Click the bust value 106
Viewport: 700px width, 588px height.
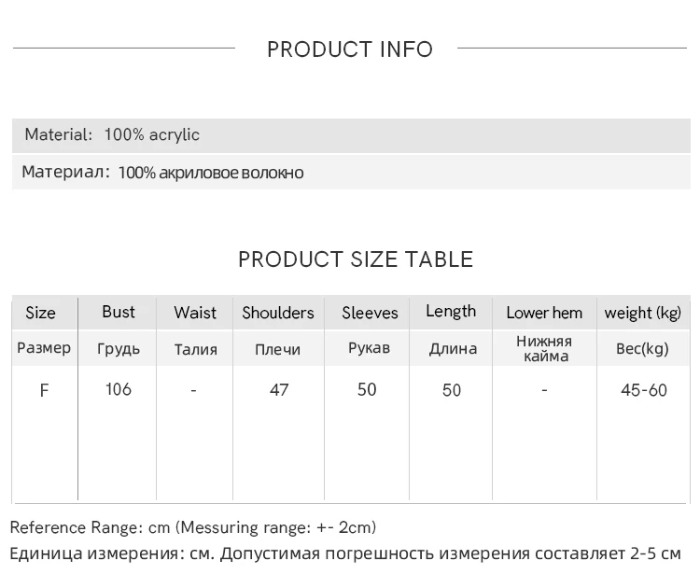(x=119, y=389)
